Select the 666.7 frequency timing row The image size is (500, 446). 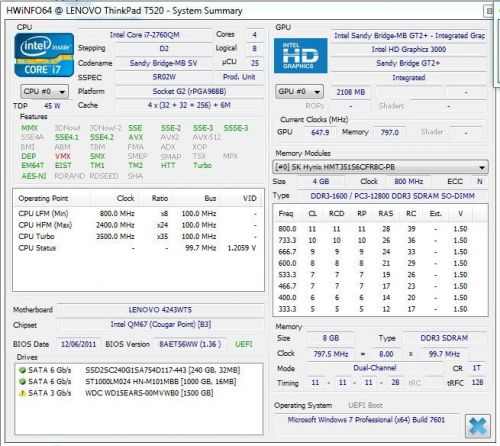pos(380,252)
